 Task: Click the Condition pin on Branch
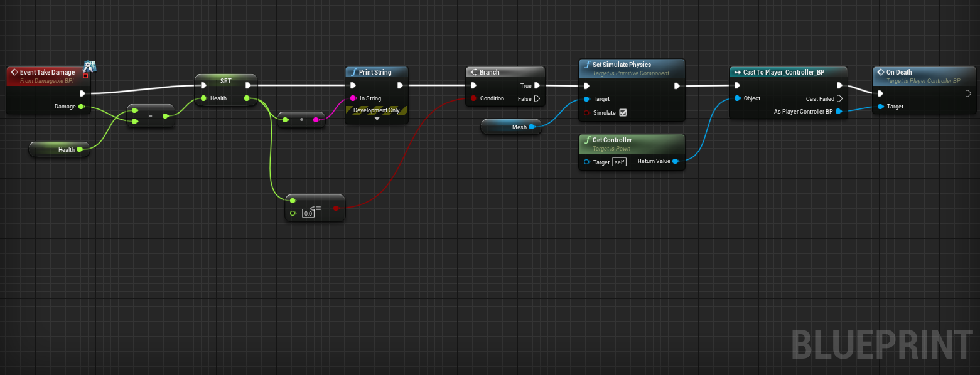coord(473,98)
